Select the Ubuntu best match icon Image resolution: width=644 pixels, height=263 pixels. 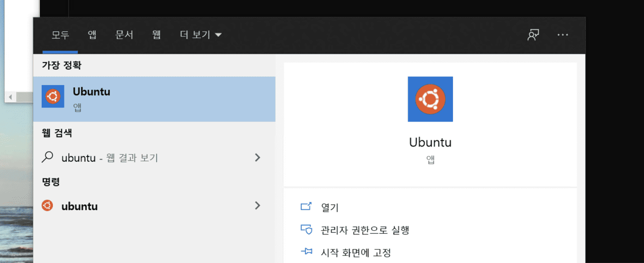point(53,96)
